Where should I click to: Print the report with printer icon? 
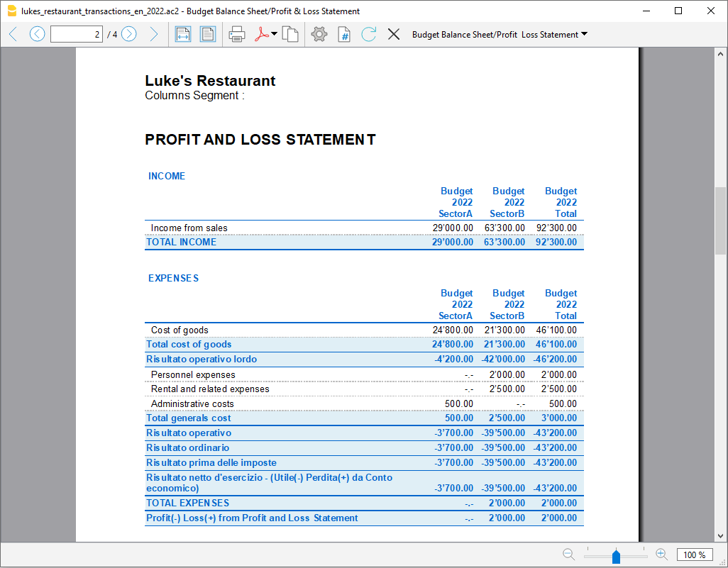point(237,34)
